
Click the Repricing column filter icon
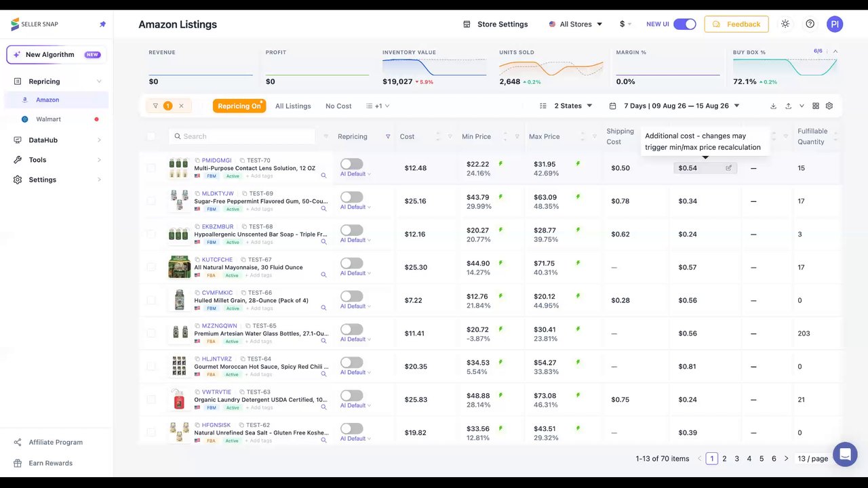(388, 136)
